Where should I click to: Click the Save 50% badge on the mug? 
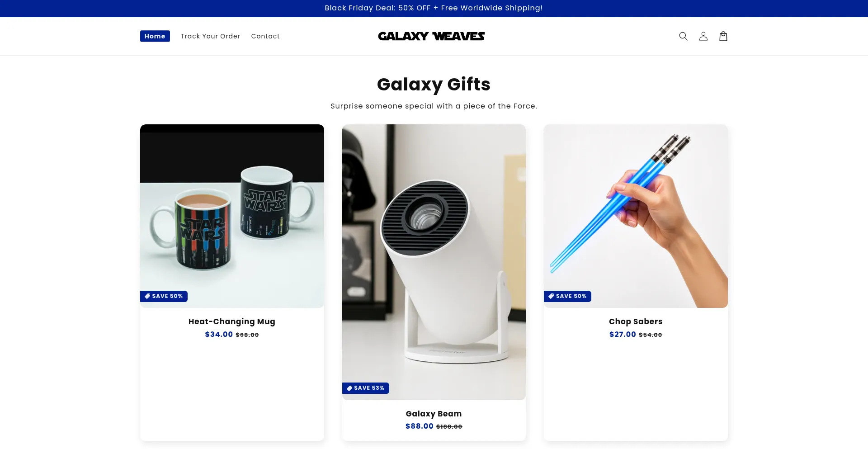[164, 296]
